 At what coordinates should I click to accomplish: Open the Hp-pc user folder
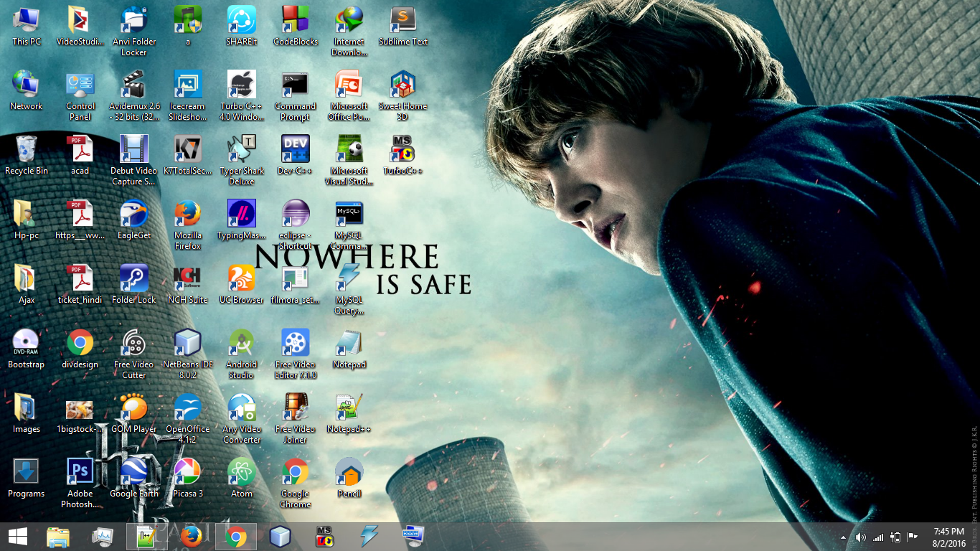coord(27,220)
